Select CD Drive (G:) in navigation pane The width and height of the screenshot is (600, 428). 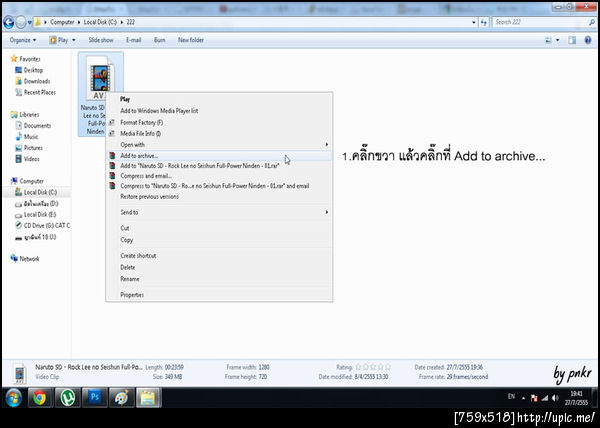pos(42,226)
